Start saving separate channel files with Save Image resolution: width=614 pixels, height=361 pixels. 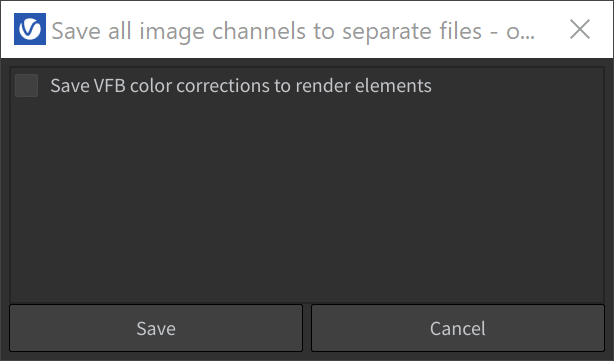(156, 328)
